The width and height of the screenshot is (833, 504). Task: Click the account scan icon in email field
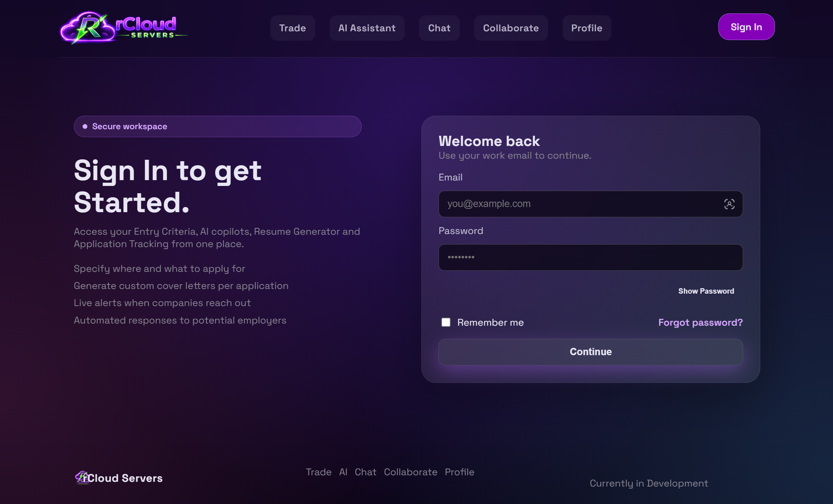click(x=729, y=204)
